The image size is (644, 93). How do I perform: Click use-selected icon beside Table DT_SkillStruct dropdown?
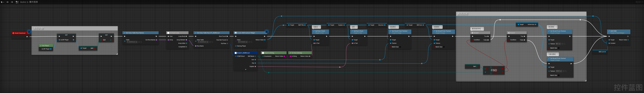pos(139,42)
